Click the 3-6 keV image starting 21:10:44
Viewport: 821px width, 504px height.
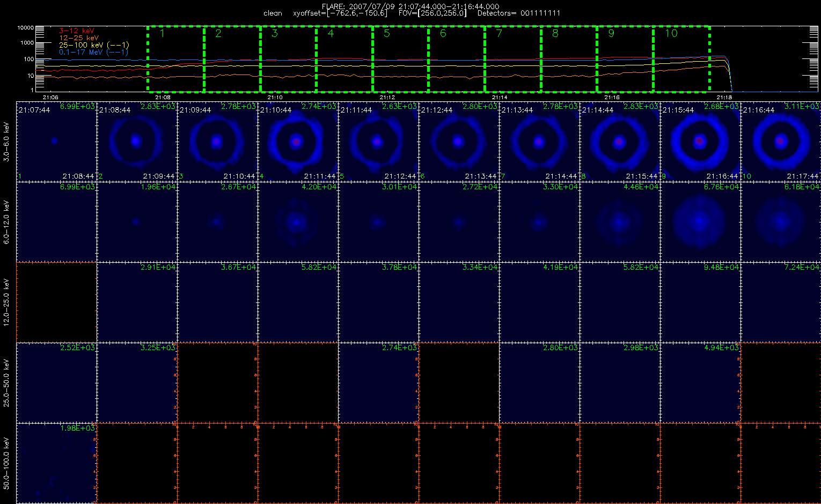[298, 142]
